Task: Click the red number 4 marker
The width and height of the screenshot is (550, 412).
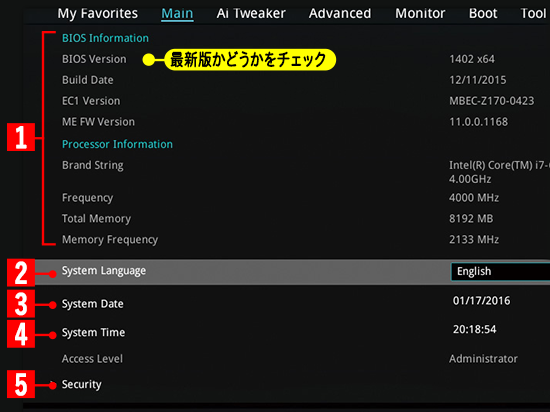Action: point(21,334)
